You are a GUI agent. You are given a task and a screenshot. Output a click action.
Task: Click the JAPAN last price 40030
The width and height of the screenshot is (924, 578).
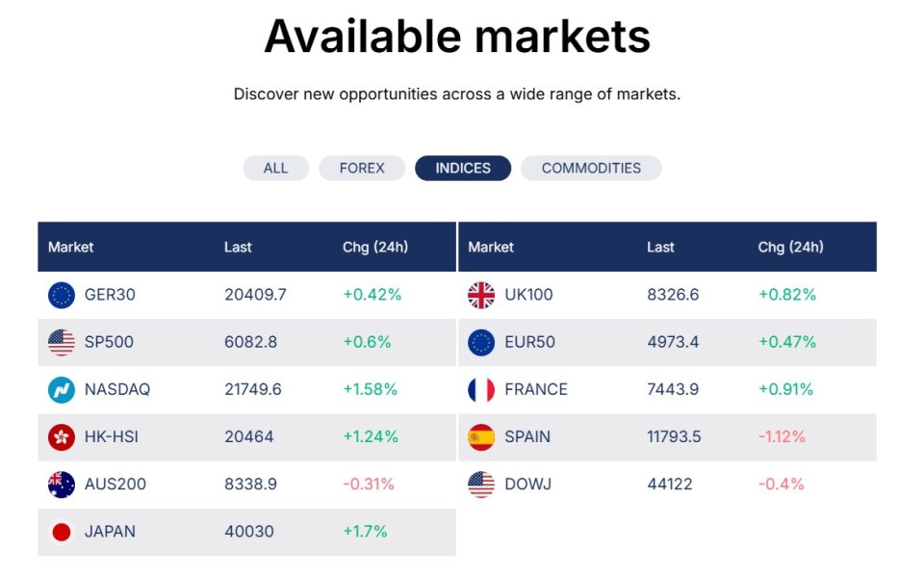coord(248,531)
